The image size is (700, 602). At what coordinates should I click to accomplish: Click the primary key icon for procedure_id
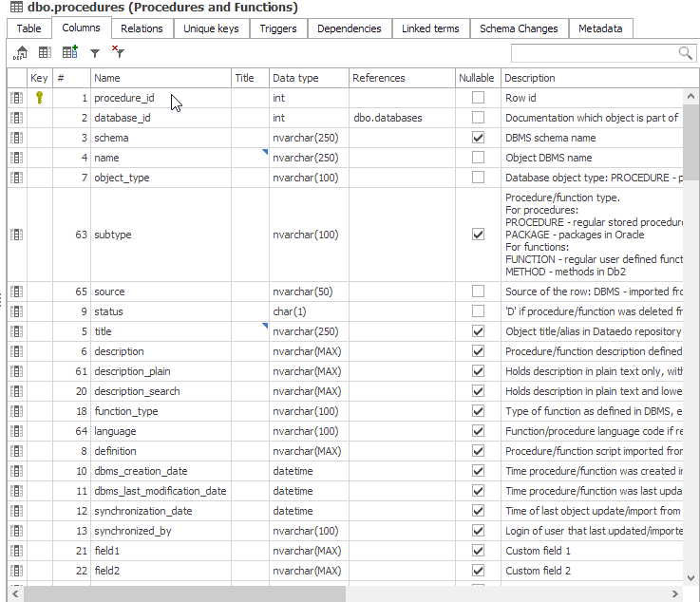click(39, 98)
